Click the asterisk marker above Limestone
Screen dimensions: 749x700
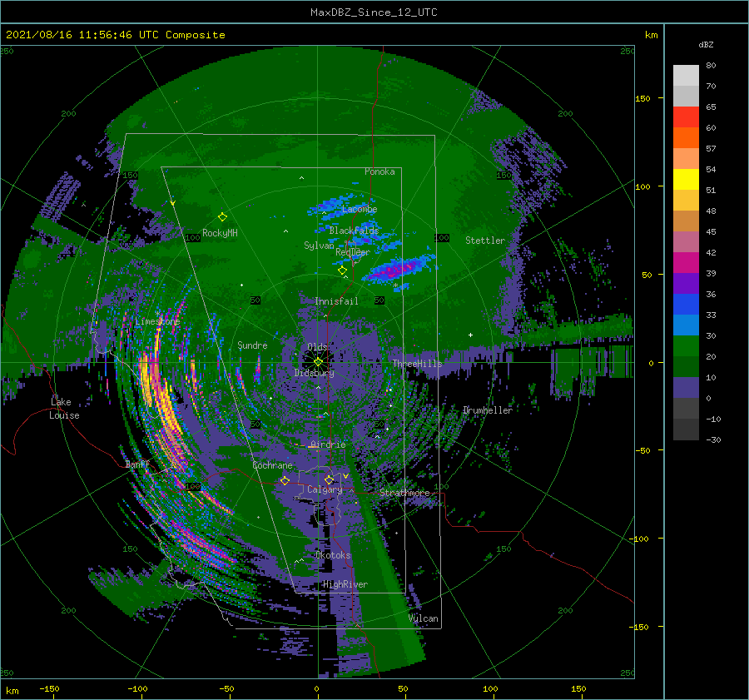pyautogui.click(x=157, y=314)
